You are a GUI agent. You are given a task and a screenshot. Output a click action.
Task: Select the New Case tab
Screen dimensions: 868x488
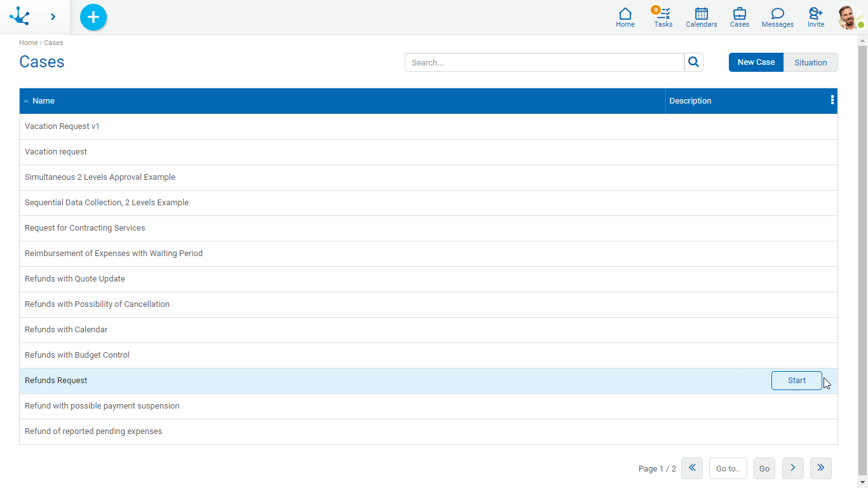coord(756,62)
